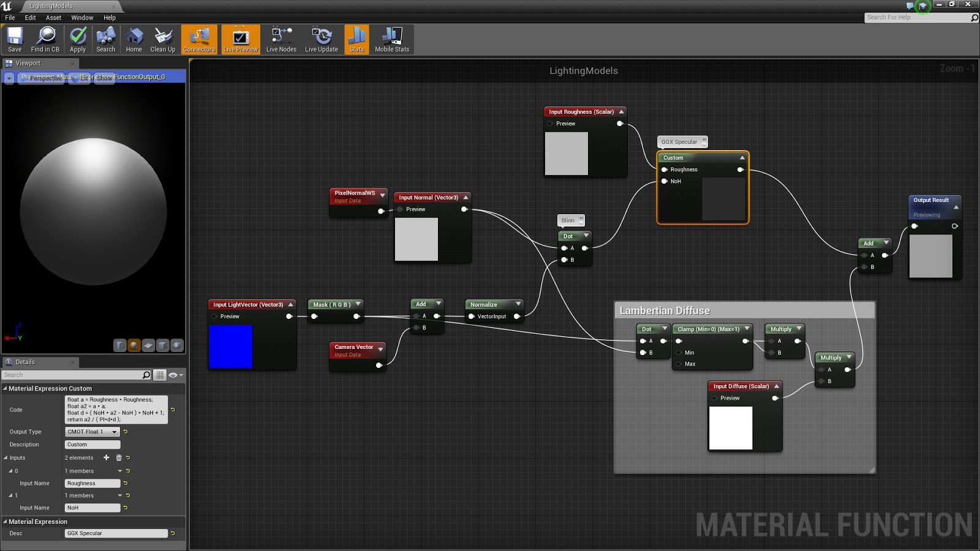Image resolution: width=980 pixels, height=551 pixels.
Task: Toggle the Connectors display
Action: 199,39
